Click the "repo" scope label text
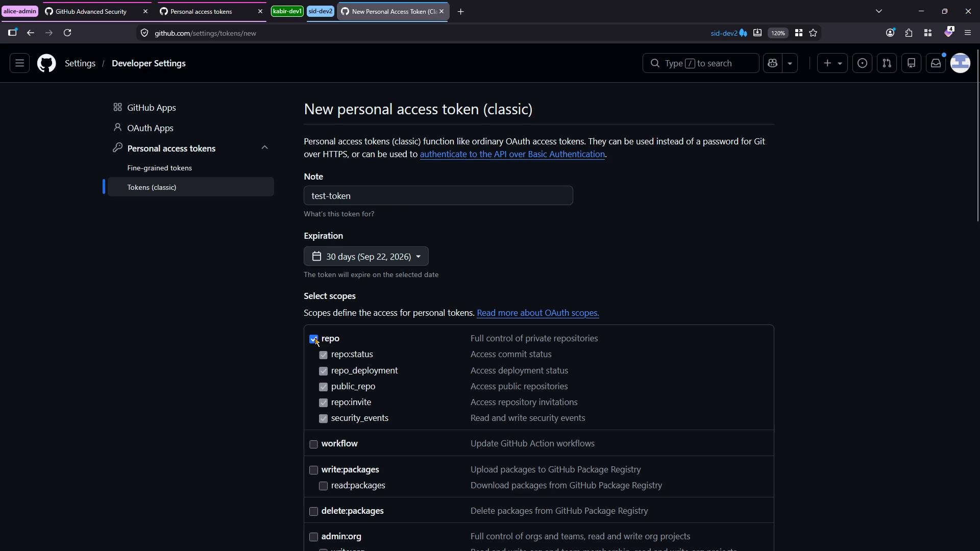This screenshot has width=980, height=551. coord(330,339)
